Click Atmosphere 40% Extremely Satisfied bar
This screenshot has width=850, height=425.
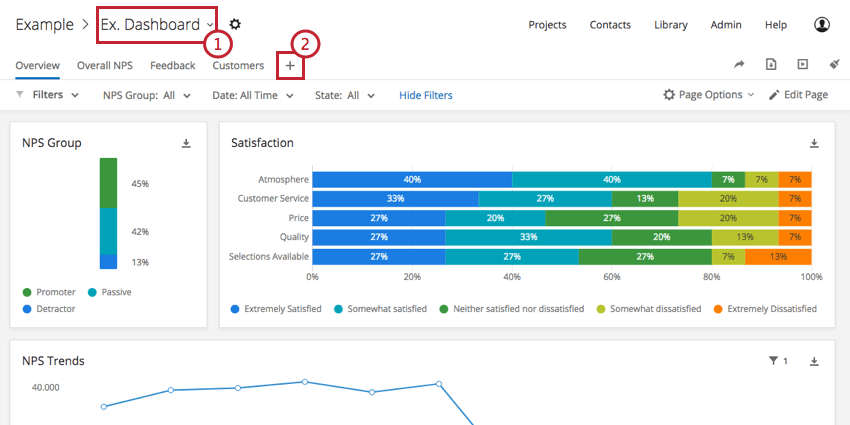coord(412,179)
